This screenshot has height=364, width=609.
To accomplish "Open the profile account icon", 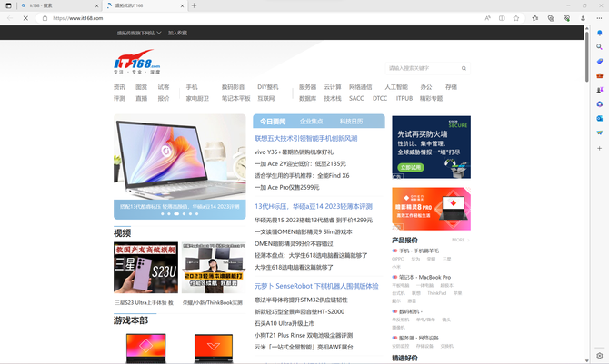I will [x=583, y=18].
